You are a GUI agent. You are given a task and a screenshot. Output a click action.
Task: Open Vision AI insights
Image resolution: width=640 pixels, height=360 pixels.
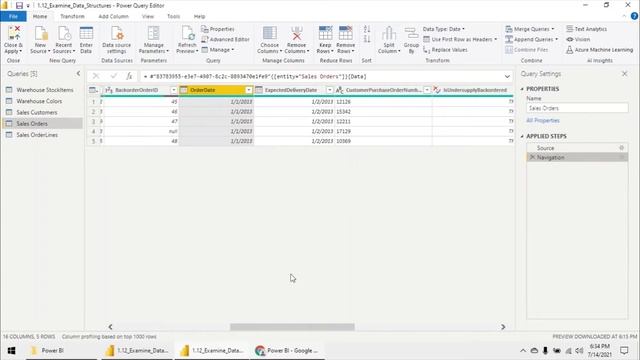click(x=578, y=39)
